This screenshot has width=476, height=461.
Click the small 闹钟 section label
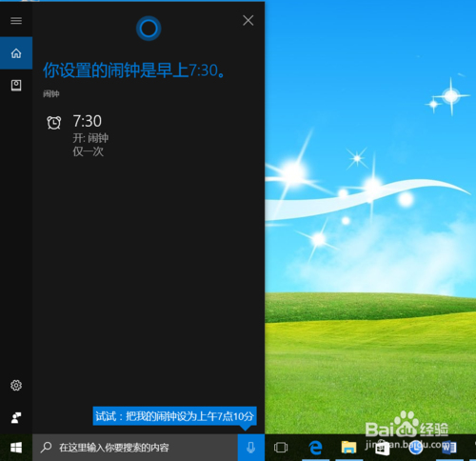[x=51, y=94]
